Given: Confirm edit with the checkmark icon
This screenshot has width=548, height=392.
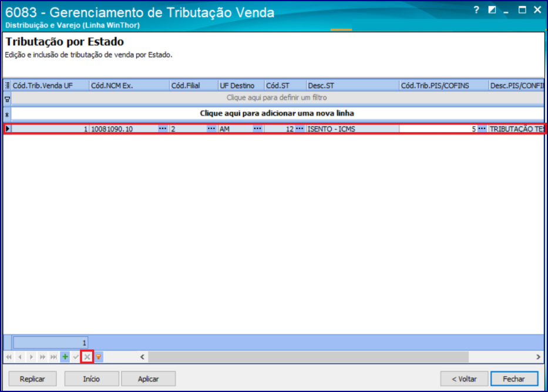Looking at the screenshot, I should tap(76, 357).
